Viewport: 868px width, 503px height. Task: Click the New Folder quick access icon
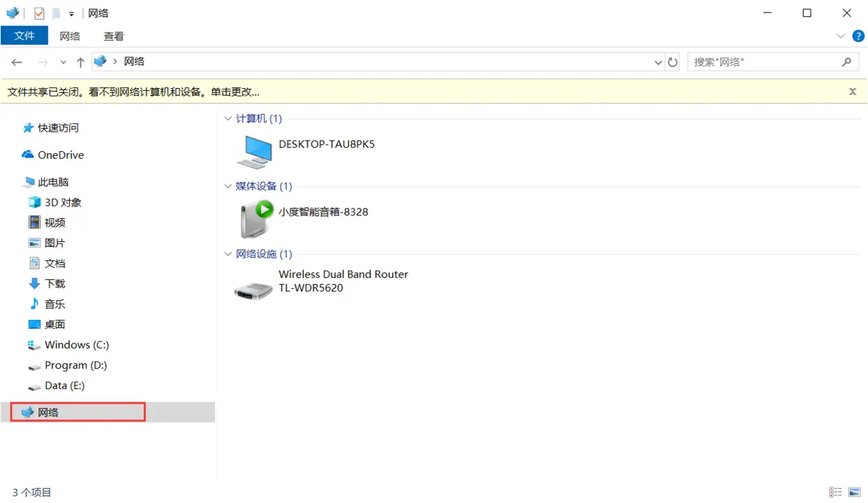(x=56, y=13)
